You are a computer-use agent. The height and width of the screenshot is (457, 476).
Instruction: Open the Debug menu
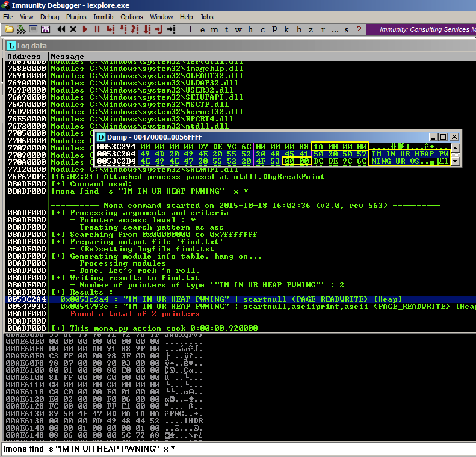[50, 17]
